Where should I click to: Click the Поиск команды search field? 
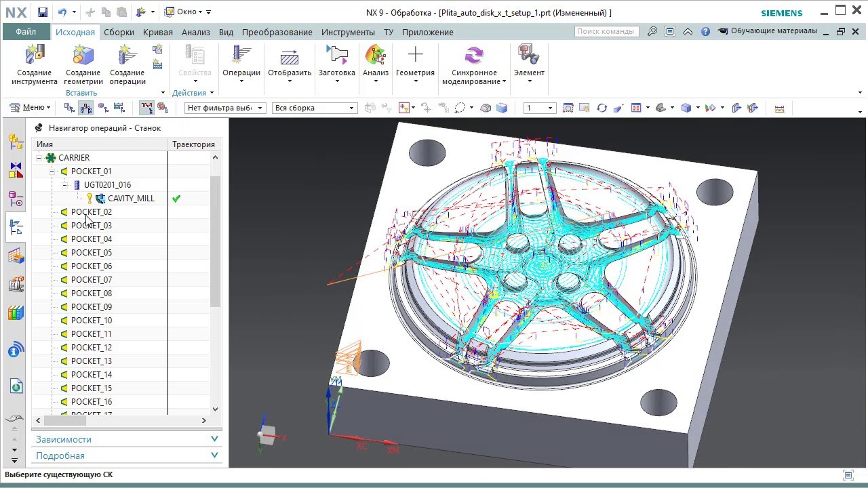[x=607, y=31]
